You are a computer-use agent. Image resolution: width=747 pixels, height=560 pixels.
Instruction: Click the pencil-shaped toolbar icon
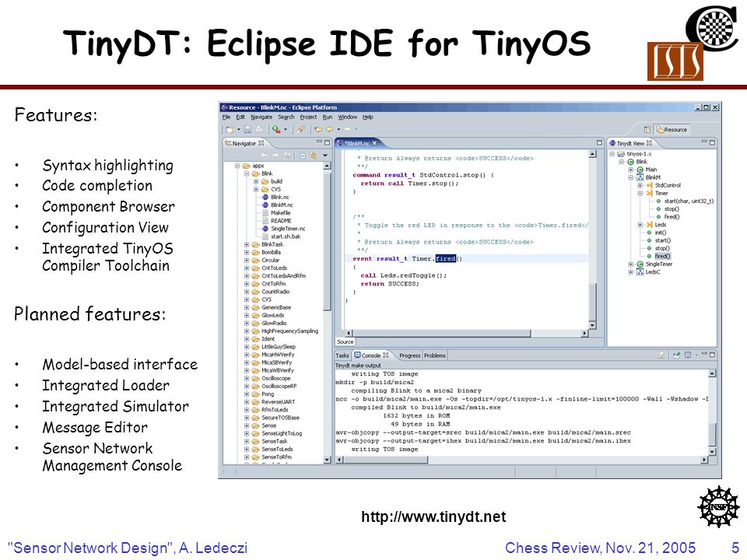[300, 130]
